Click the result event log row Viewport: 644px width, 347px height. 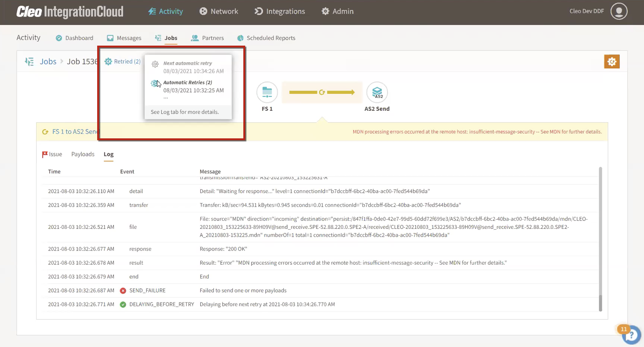click(320, 262)
